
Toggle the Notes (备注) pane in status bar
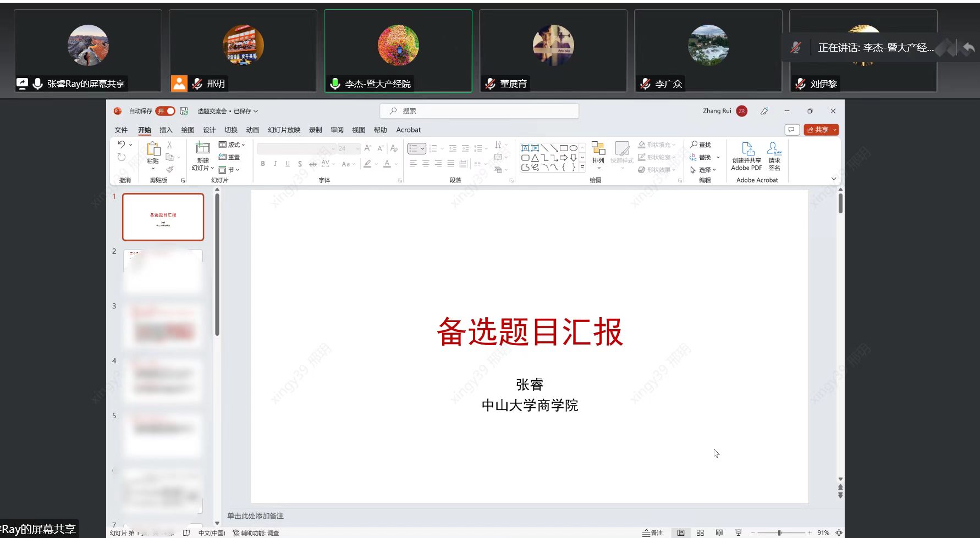[653, 533]
